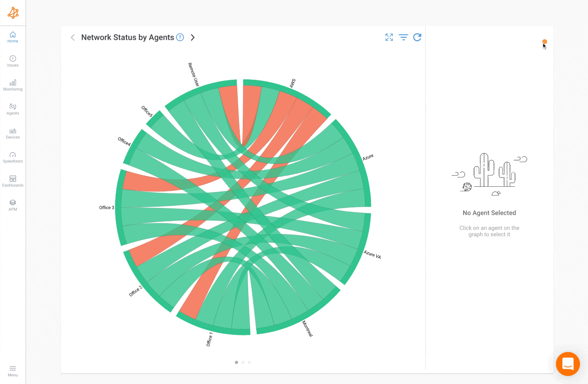Open the help tooltip beside the title
Screen dimensions: 588x384
pos(180,37)
